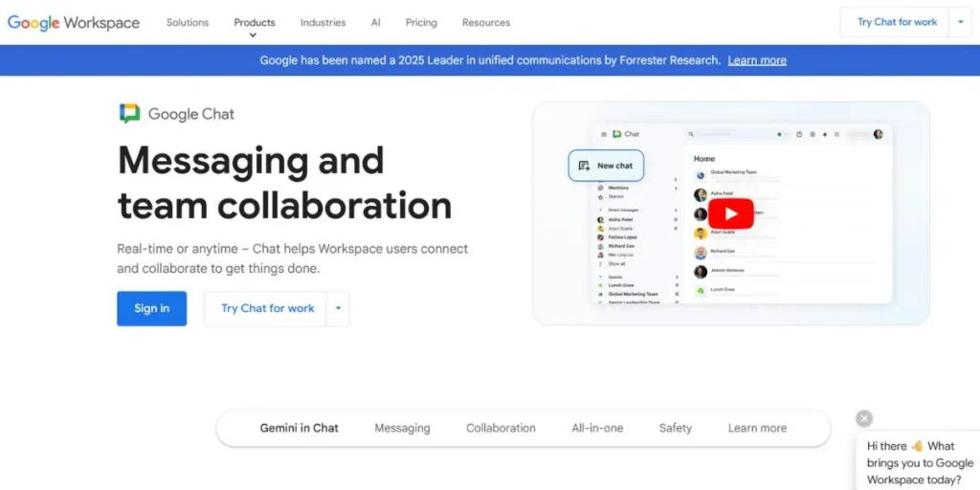Click the settings gear icon in video preview
The width and height of the screenshot is (980, 490).
coord(812,134)
